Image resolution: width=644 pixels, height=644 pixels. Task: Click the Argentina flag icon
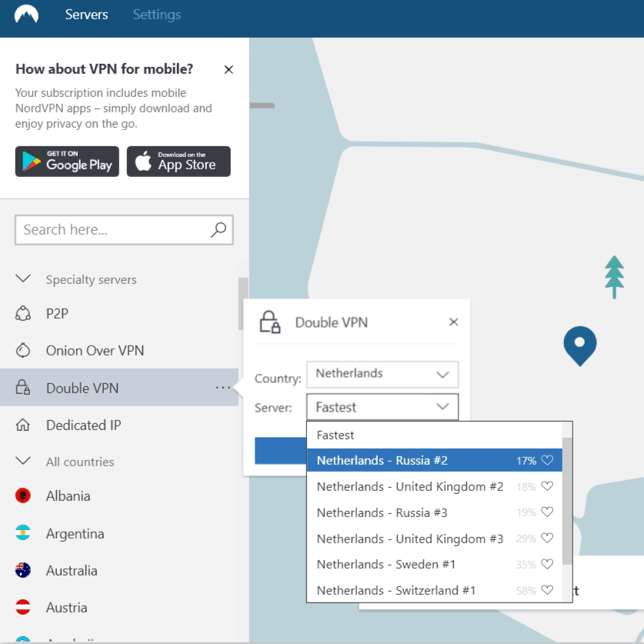[23, 533]
